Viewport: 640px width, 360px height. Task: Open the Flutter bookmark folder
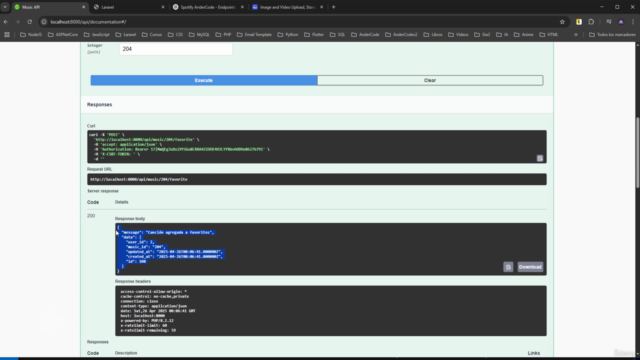pyautogui.click(x=314, y=35)
